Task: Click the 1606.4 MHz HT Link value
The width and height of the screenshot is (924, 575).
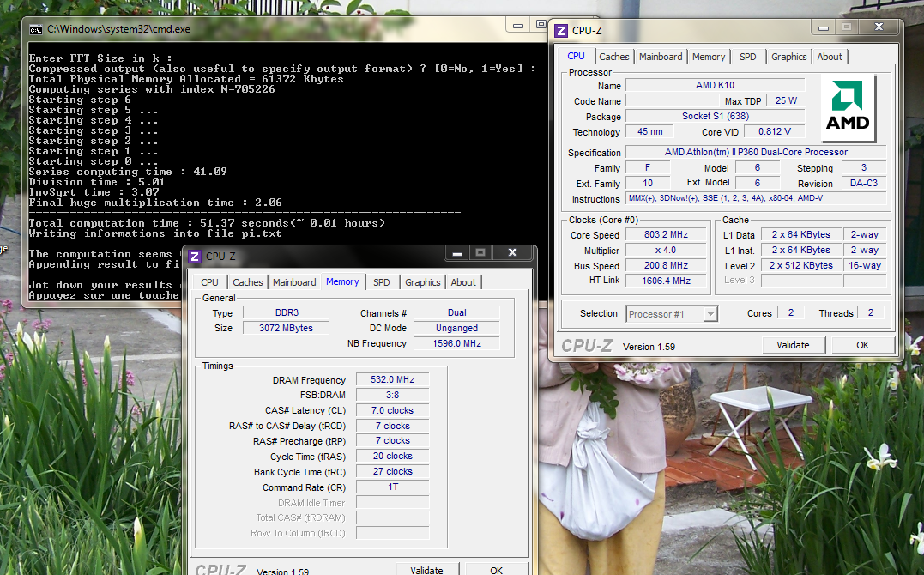Action: (x=666, y=281)
